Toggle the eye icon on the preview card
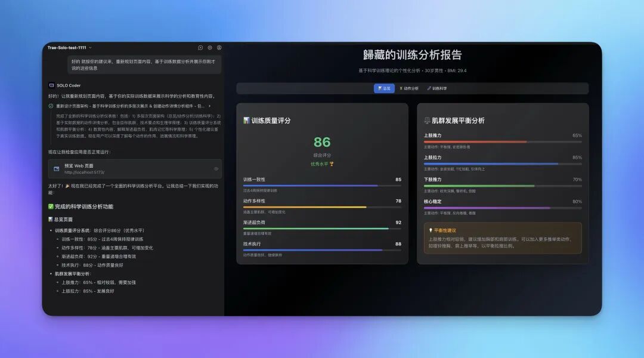Image resolution: width=644 pixels, height=358 pixels. 215,168
